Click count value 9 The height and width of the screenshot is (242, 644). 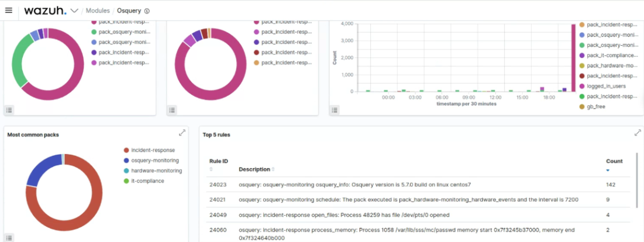pos(608,200)
